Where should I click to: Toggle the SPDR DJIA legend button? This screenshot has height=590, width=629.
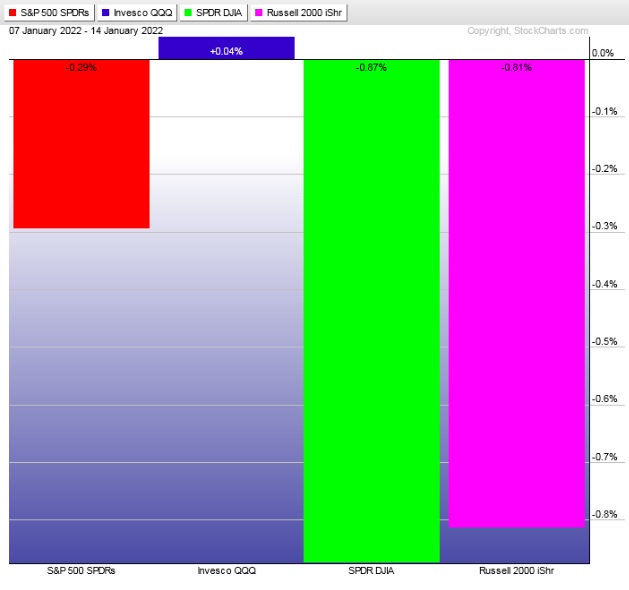(x=213, y=12)
